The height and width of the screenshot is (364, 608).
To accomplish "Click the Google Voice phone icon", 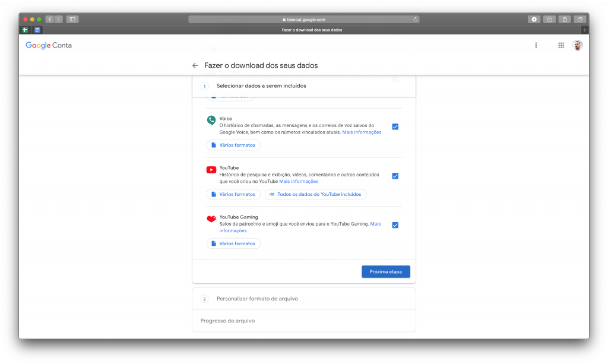I will (211, 120).
